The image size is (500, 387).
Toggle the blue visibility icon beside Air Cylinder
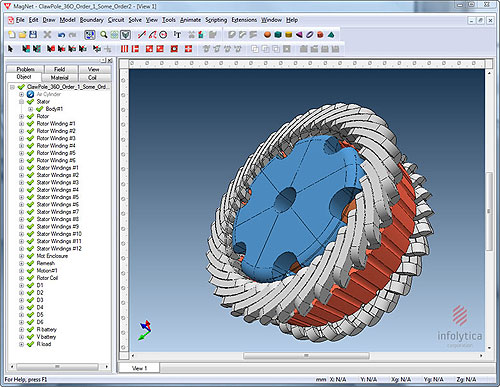coord(30,94)
